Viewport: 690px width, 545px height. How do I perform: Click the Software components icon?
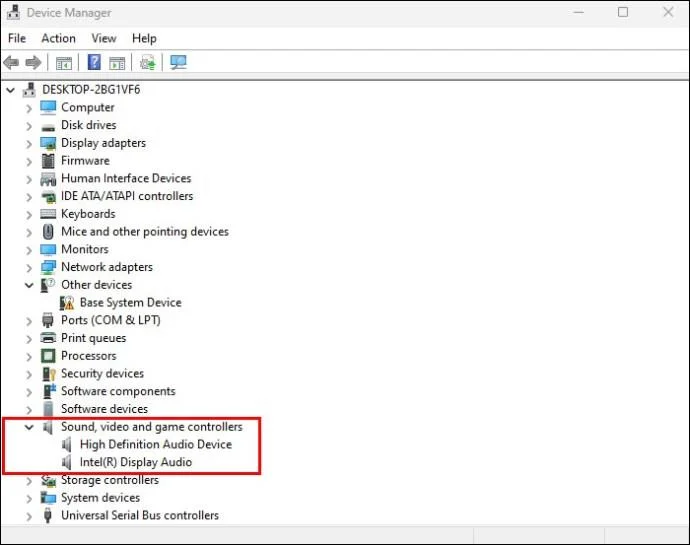pos(49,391)
